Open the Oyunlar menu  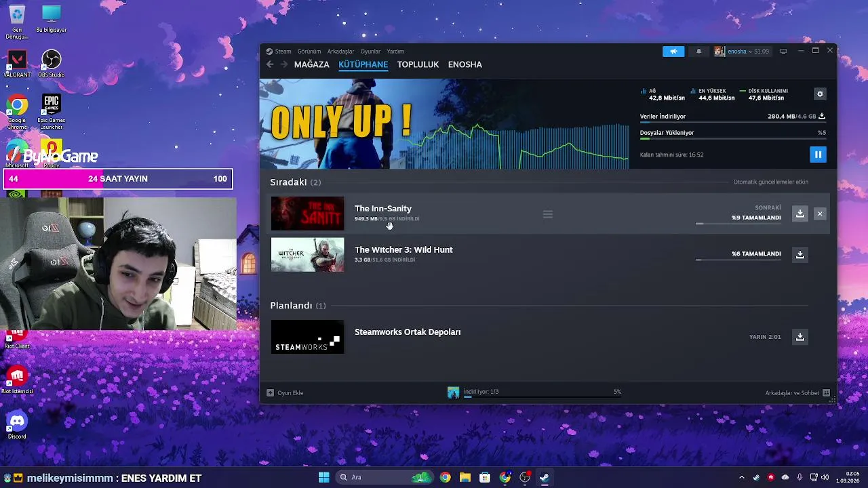click(x=370, y=52)
